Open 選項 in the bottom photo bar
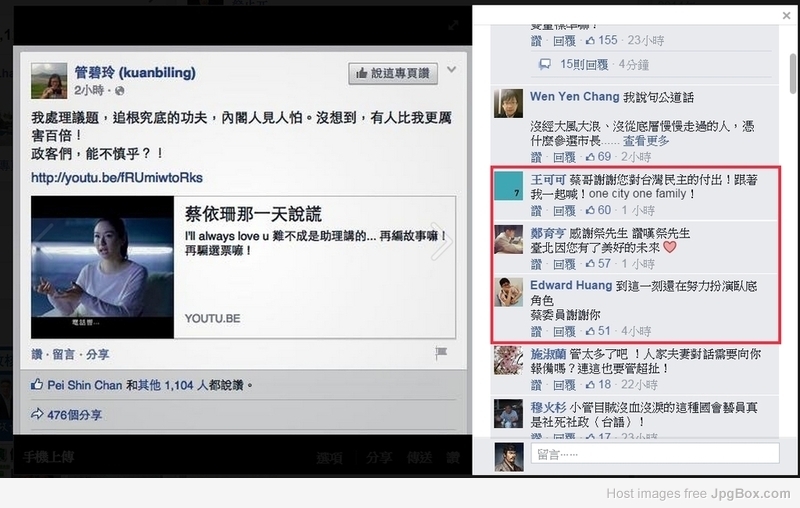Image resolution: width=800 pixels, height=508 pixels. click(329, 458)
